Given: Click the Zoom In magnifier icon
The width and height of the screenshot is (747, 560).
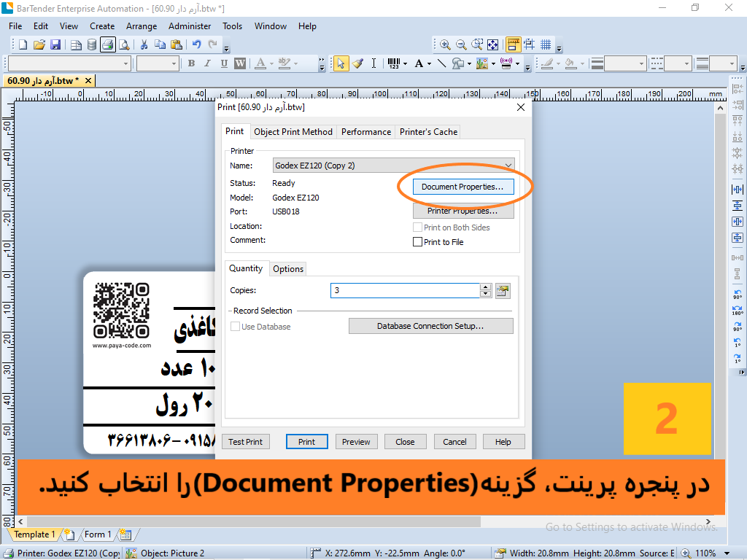Looking at the screenshot, I should point(446,44).
